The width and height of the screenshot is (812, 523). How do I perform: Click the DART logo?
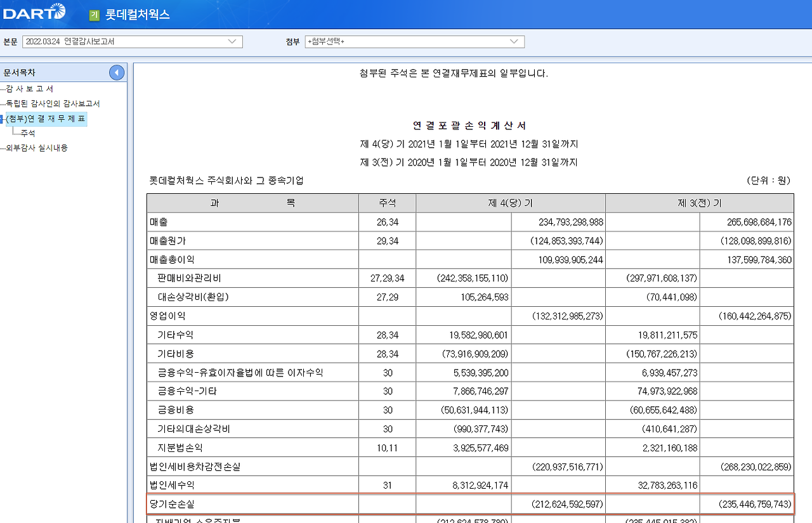point(35,11)
